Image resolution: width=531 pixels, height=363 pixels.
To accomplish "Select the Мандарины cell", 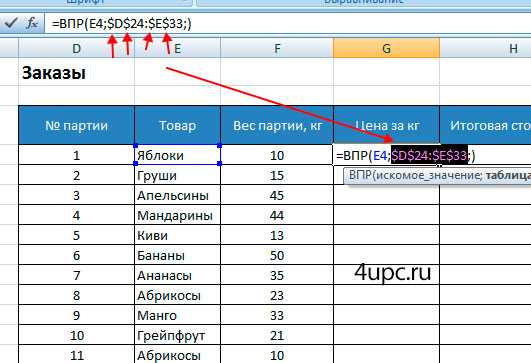I will pos(177,215).
